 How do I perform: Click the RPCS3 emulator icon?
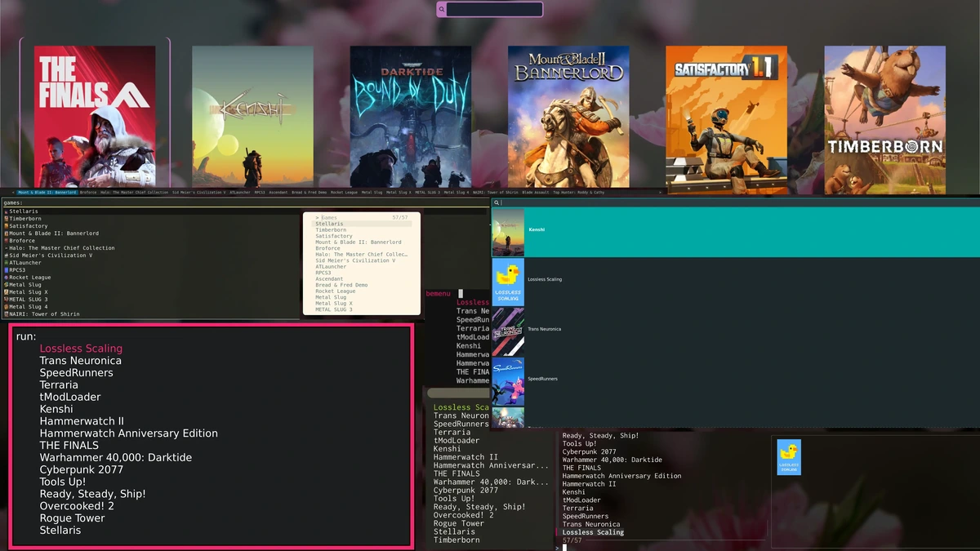tap(7, 270)
